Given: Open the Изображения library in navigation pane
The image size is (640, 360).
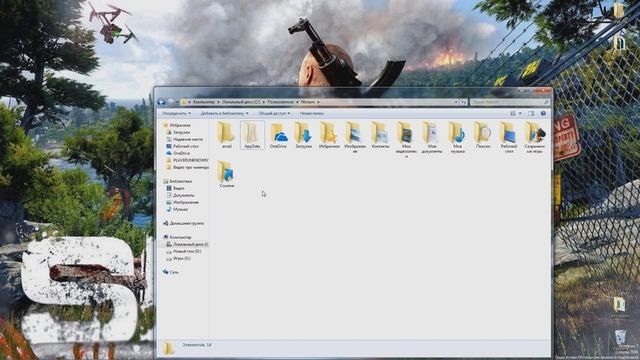Looking at the screenshot, I should pos(182,202).
